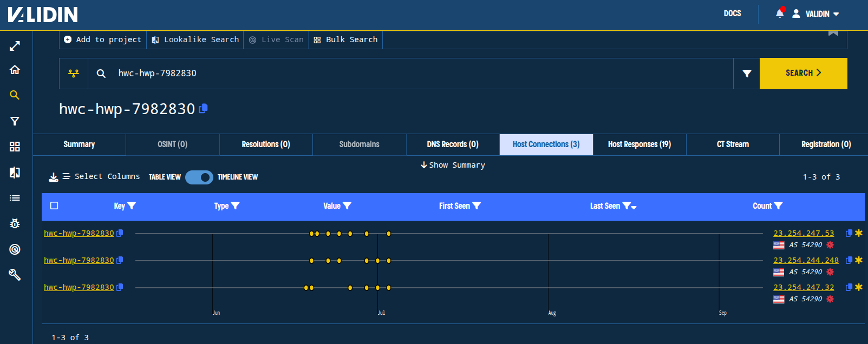Click the last timeline dot in 23.254.247.53 row
Screen dimensions: 868x344
389,234
